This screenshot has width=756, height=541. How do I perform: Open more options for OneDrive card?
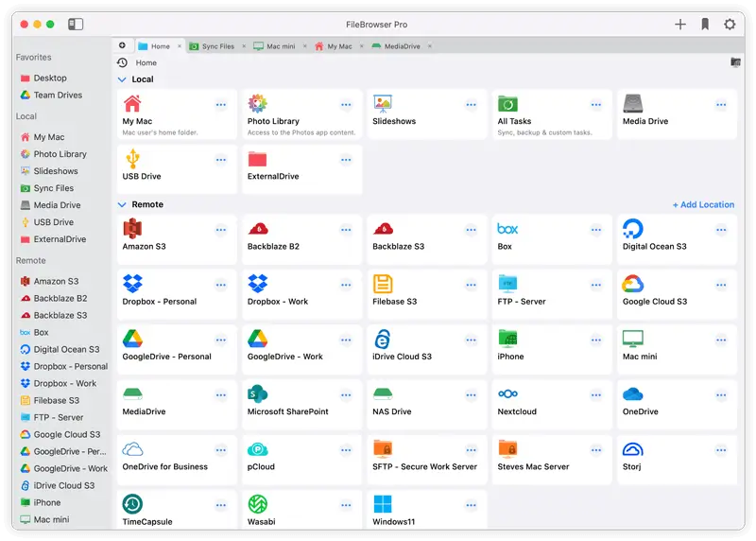click(721, 395)
